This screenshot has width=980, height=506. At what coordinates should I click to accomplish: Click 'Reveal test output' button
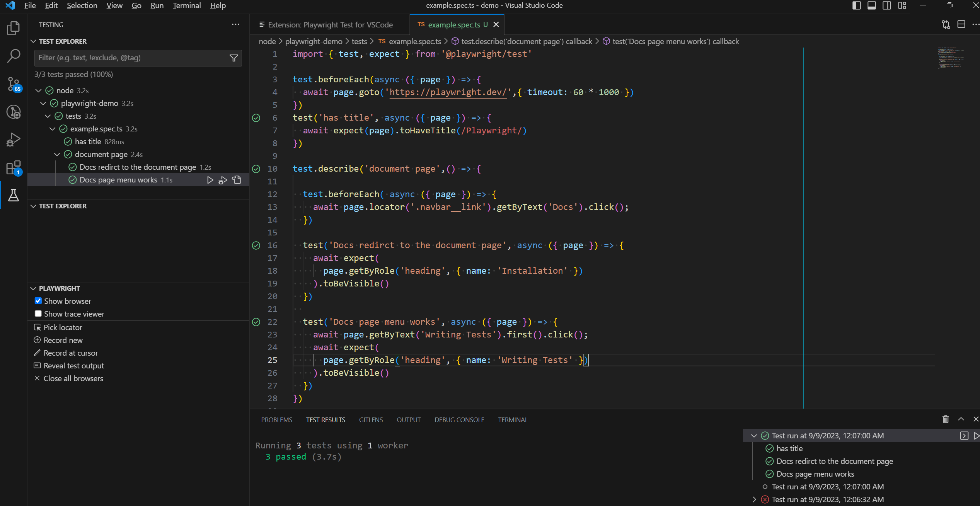[x=73, y=365]
